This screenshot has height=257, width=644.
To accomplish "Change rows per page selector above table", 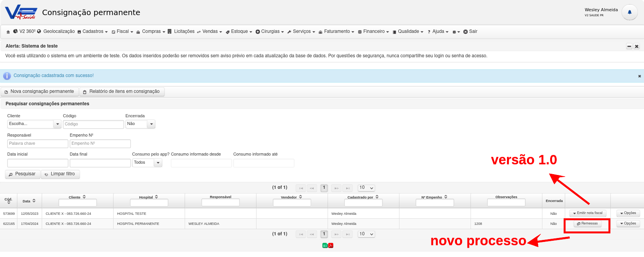I will coord(366,188).
